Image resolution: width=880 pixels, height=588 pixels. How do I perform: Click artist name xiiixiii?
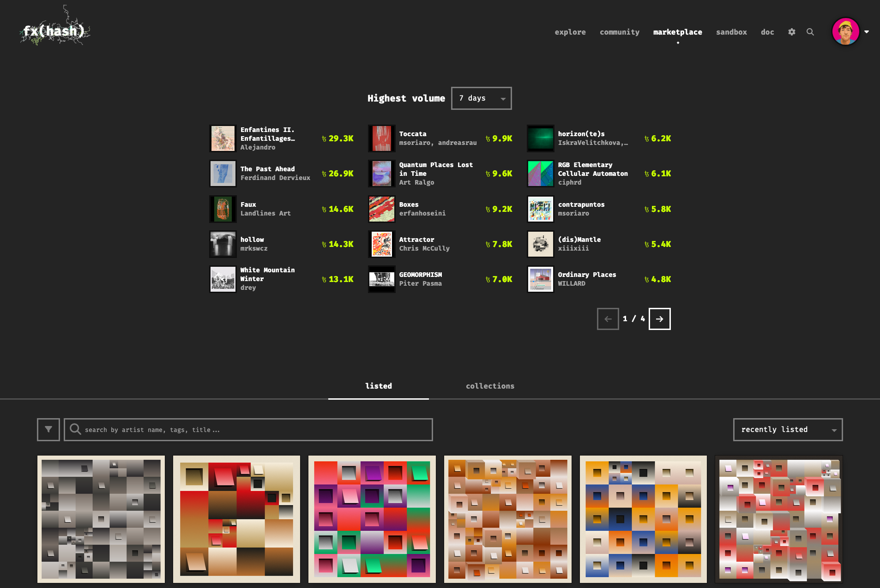click(573, 248)
